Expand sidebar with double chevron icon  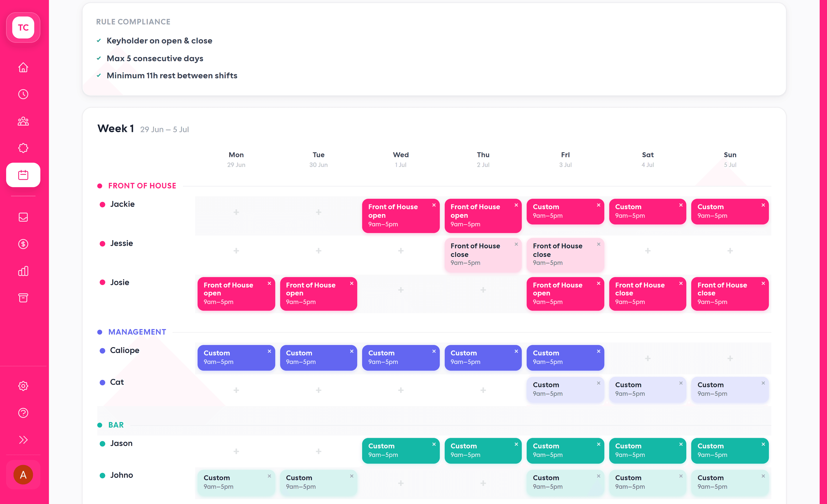pyautogui.click(x=23, y=440)
